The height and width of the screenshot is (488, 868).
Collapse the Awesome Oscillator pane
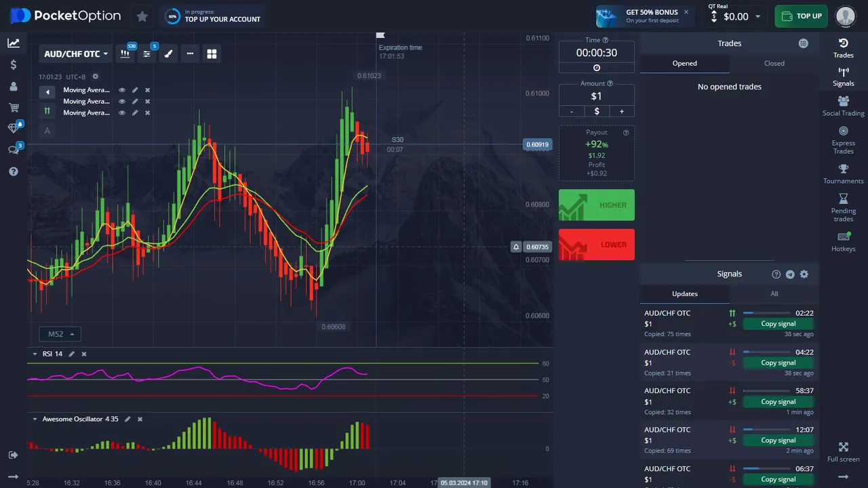click(x=35, y=419)
